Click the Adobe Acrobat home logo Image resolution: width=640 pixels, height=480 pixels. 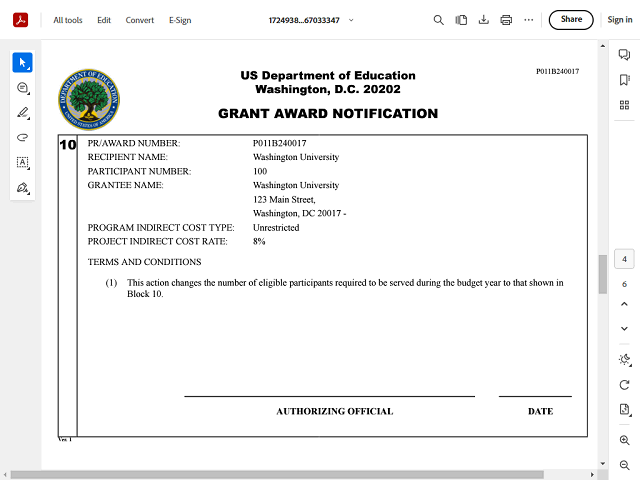point(20,20)
